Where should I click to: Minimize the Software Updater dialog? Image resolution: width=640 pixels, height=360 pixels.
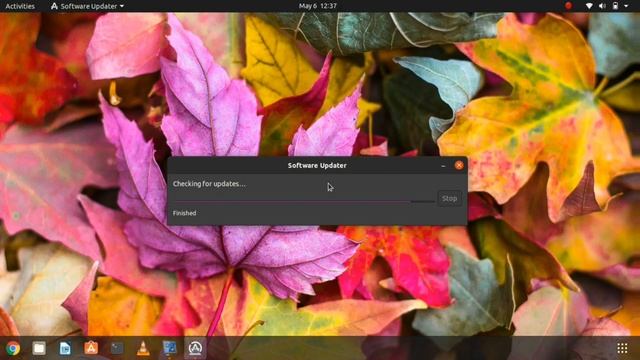click(443, 165)
